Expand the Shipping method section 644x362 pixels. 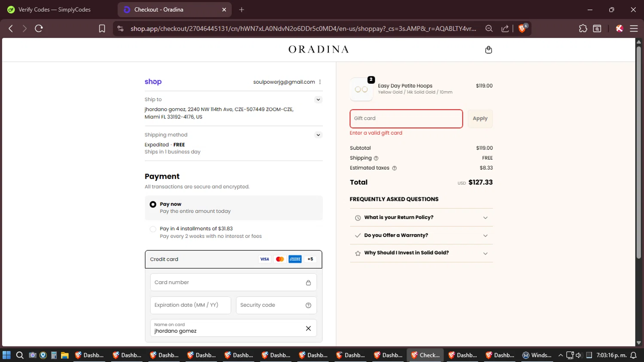click(x=318, y=135)
